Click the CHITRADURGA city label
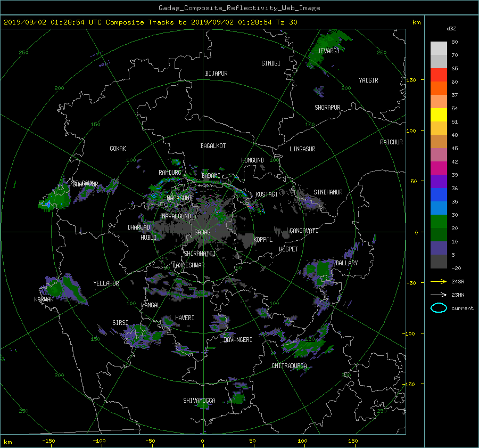Viewport: 479px width, 448px height. 290,366
